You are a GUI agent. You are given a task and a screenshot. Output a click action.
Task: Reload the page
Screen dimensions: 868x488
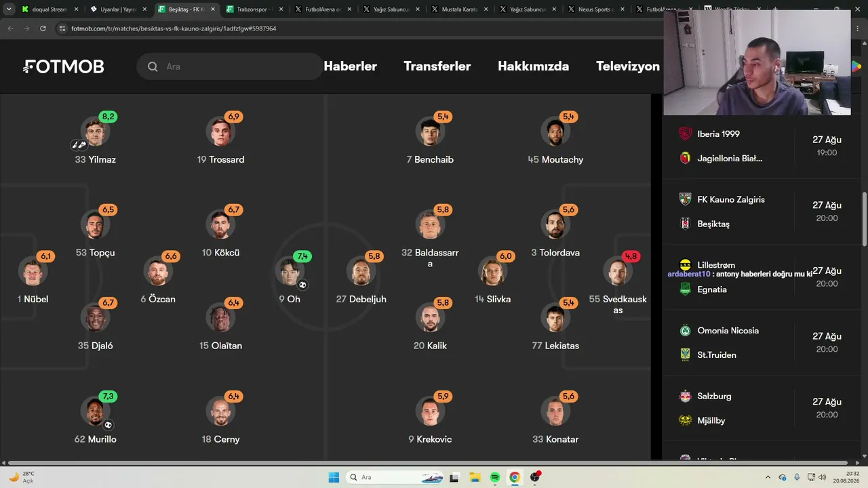point(43,28)
